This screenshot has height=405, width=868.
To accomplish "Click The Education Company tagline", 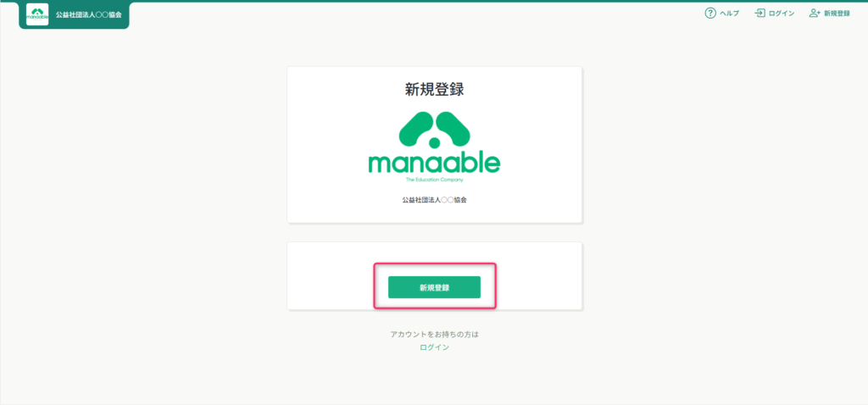I will (x=435, y=180).
